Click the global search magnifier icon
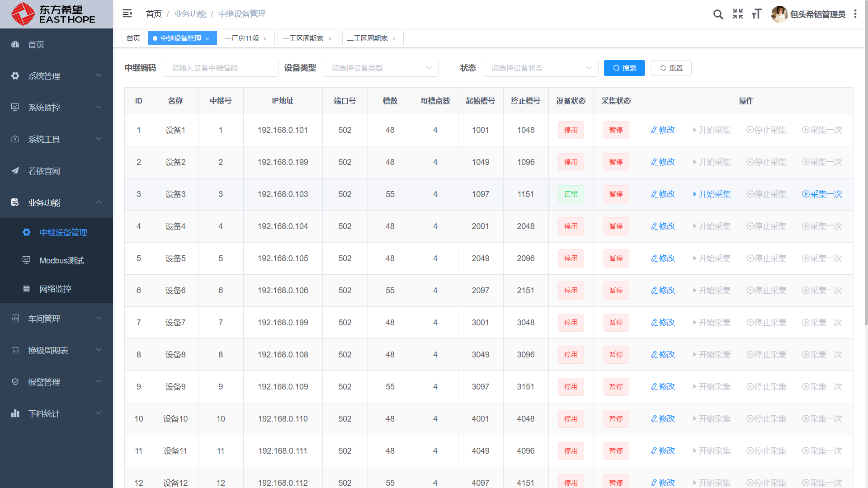The image size is (868, 488). pos(718,14)
